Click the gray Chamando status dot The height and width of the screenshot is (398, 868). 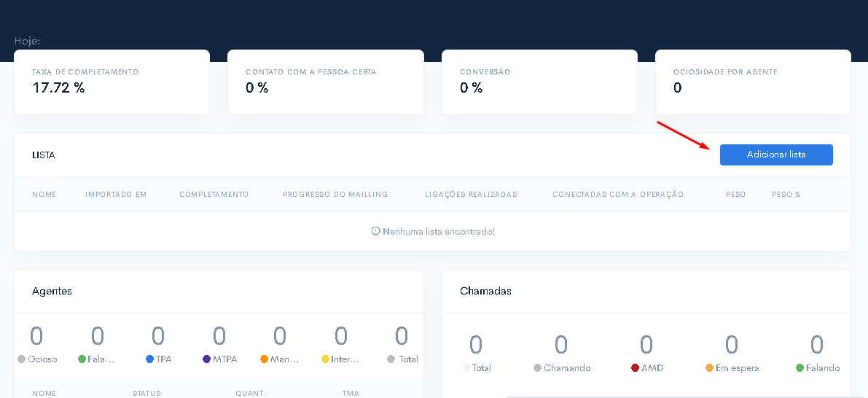538,368
